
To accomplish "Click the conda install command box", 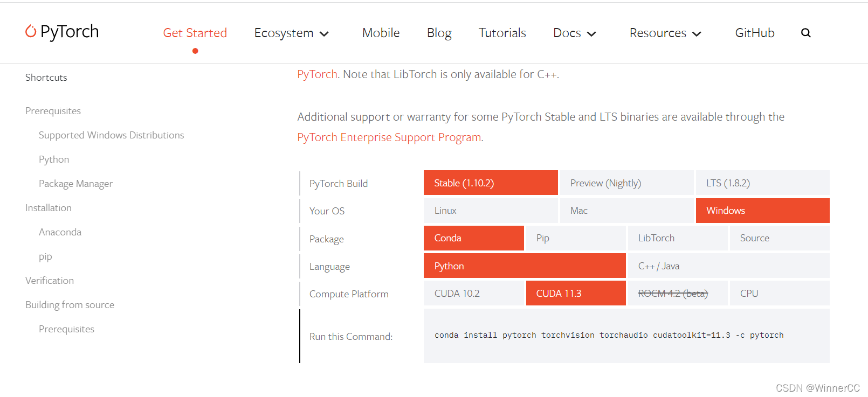I will point(626,336).
